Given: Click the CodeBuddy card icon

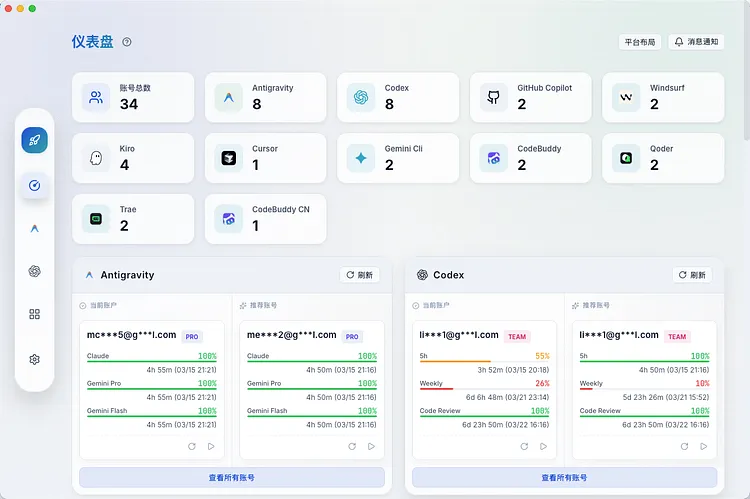Looking at the screenshot, I should click(494, 158).
